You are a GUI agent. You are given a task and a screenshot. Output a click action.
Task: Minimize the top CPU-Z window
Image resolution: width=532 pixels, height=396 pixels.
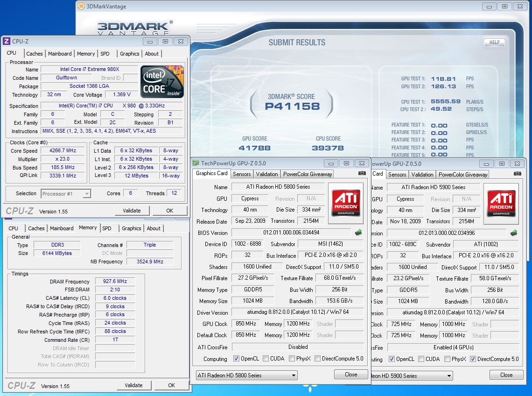150,42
